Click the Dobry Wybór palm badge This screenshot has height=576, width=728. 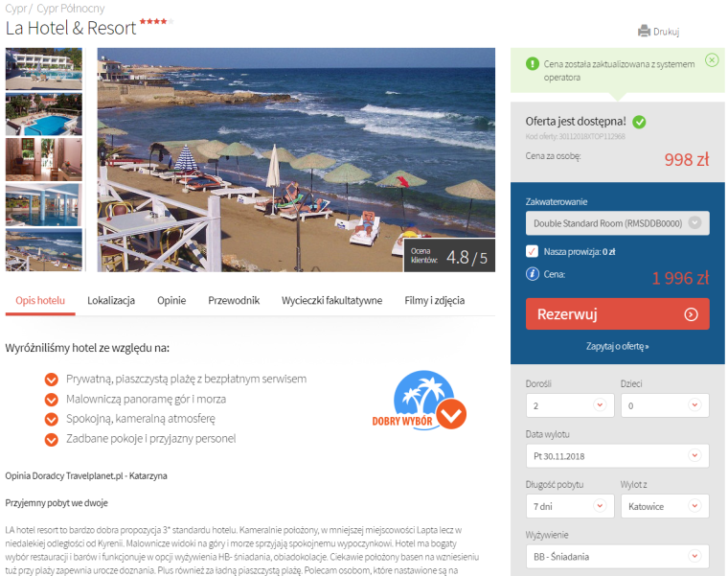point(420,400)
